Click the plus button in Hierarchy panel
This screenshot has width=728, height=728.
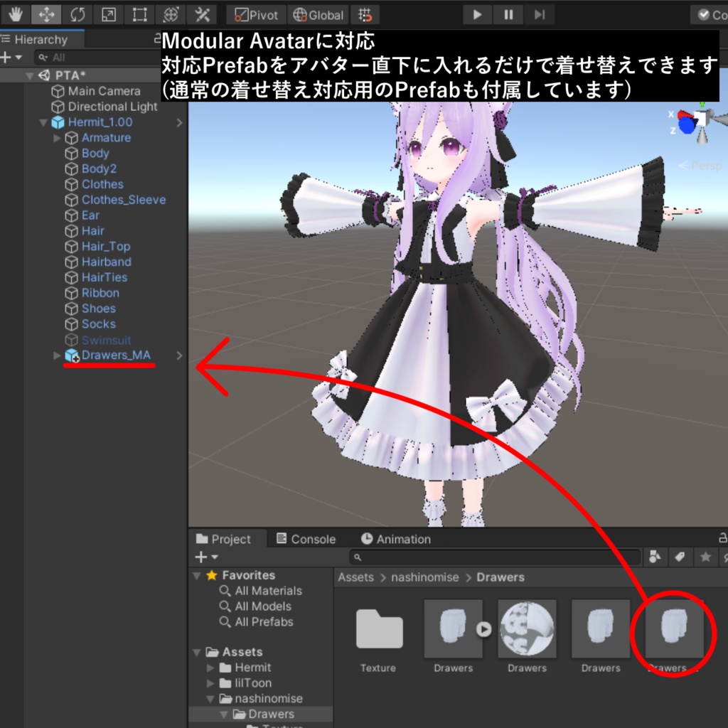[x=7, y=57]
